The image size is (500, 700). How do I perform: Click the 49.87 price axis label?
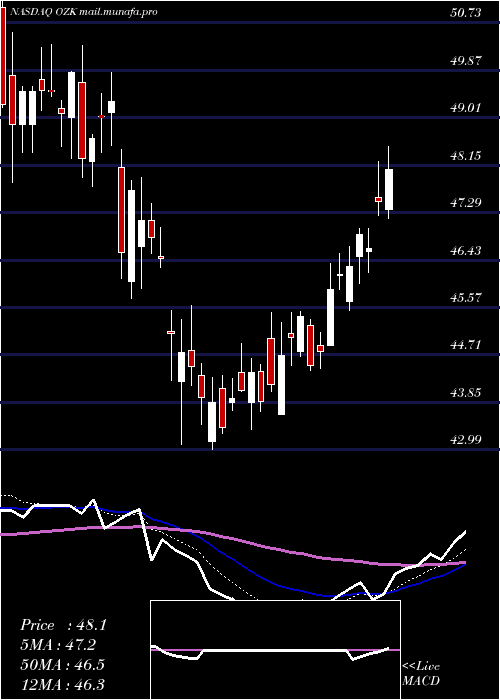[466, 61]
